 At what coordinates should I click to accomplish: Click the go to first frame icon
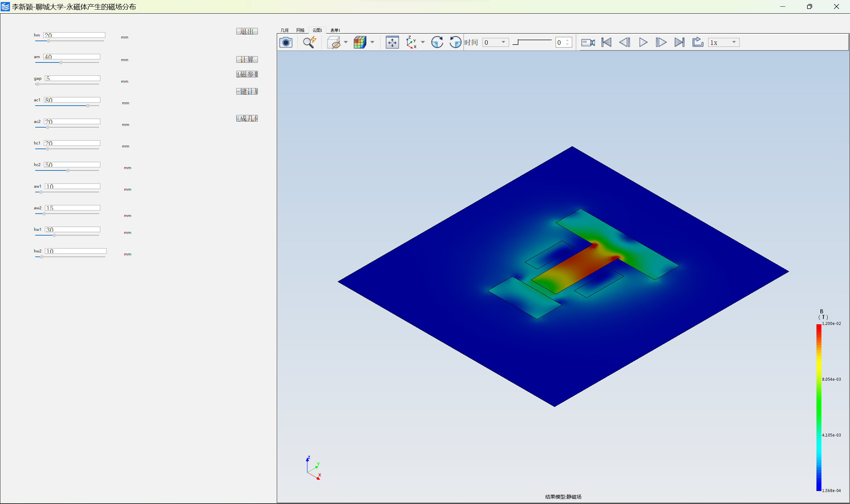[607, 42]
